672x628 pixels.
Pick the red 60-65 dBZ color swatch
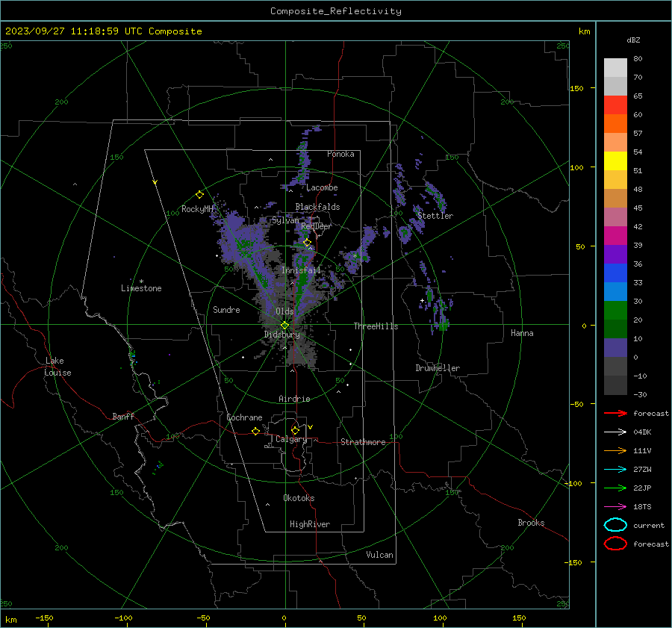615,105
